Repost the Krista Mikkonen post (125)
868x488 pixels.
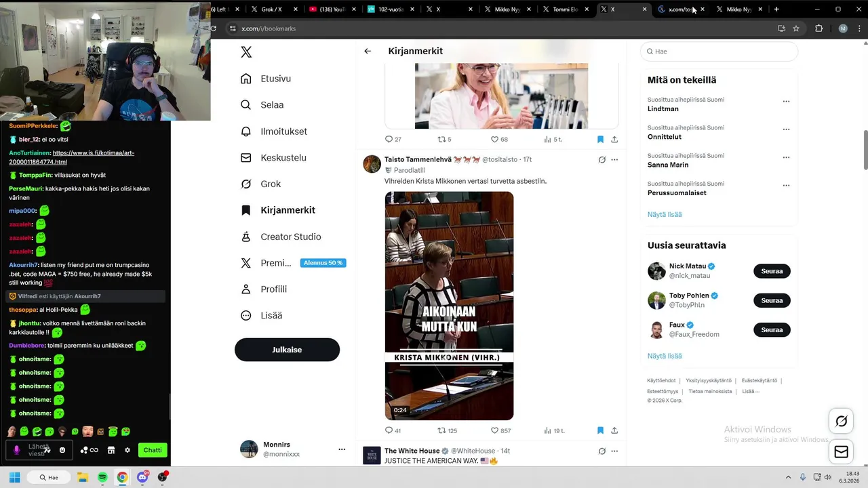click(x=448, y=430)
